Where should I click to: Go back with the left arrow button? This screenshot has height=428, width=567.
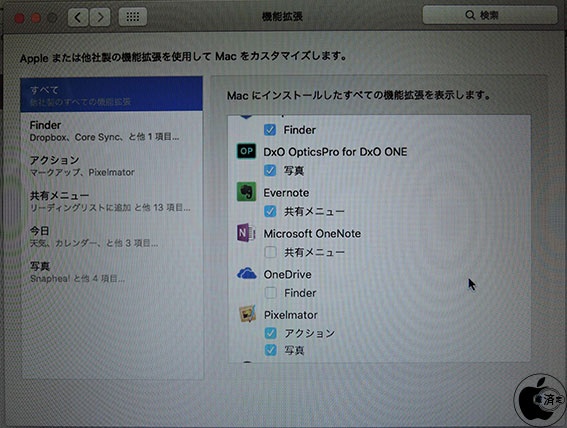(x=78, y=17)
